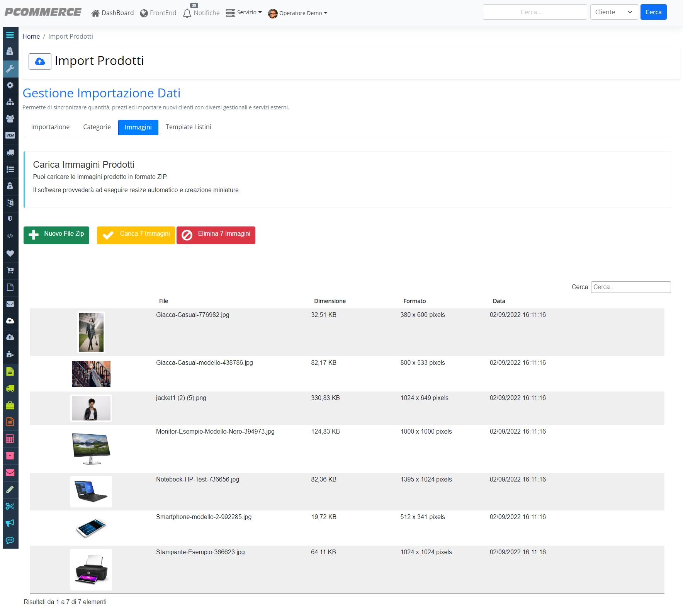Open the chat bubble sidebar icon

click(10, 540)
